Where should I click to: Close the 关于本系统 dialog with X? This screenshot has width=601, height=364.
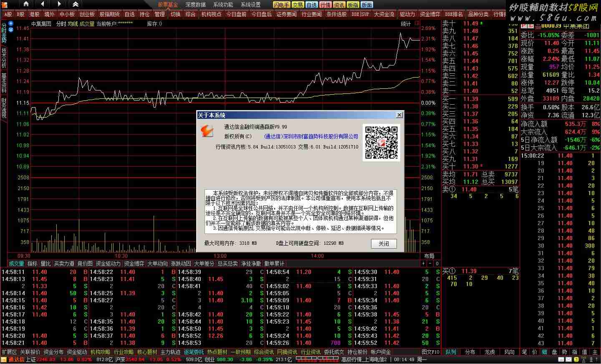coord(399,115)
